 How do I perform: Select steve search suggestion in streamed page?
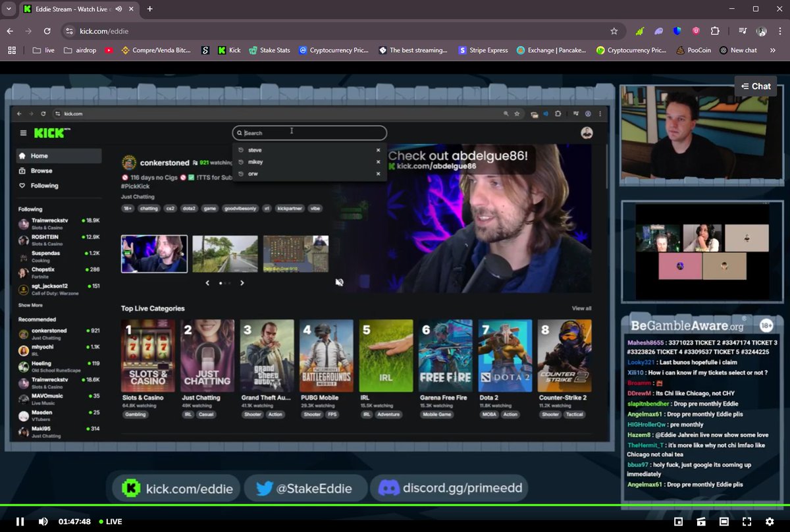coord(309,150)
